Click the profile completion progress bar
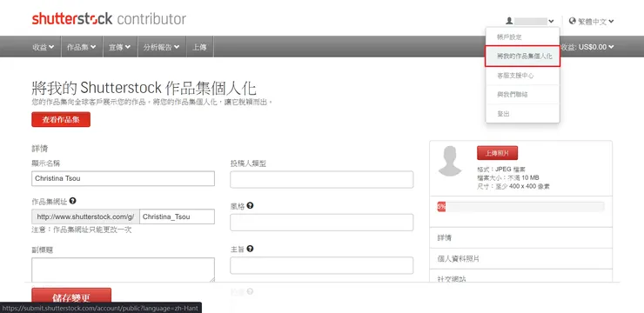Image resolution: width=644 pixels, height=313 pixels. click(520, 207)
